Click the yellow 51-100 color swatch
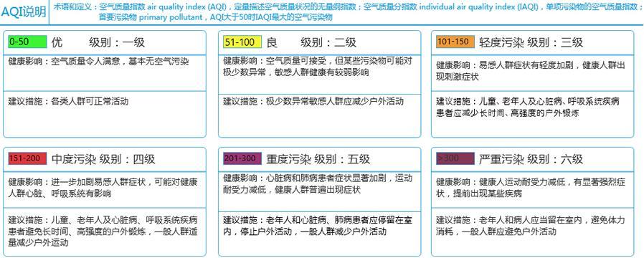The image size is (644, 258). click(242, 42)
